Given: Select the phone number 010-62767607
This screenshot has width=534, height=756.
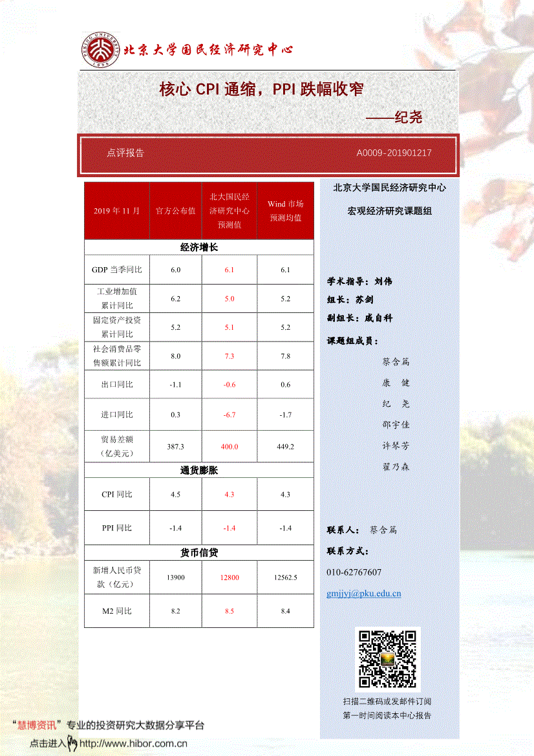Looking at the screenshot, I should pyautogui.click(x=354, y=572).
